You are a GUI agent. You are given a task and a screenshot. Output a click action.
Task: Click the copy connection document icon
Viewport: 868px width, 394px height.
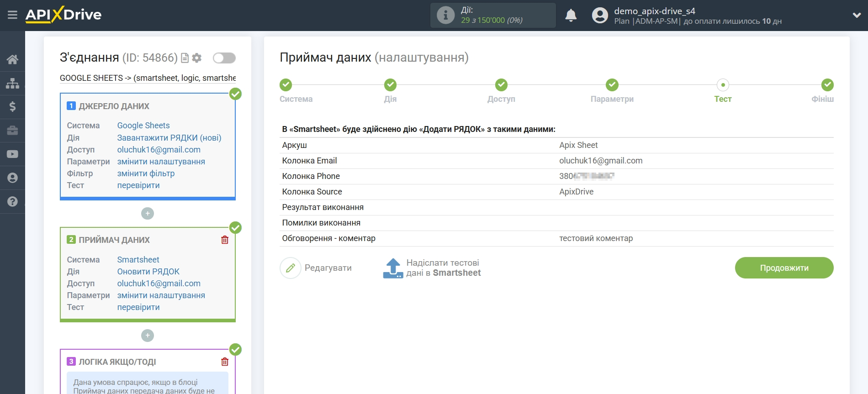[185, 58]
